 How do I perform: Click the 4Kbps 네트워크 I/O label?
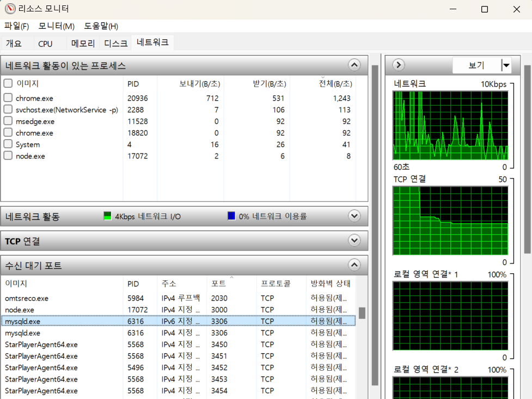coord(148,216)
